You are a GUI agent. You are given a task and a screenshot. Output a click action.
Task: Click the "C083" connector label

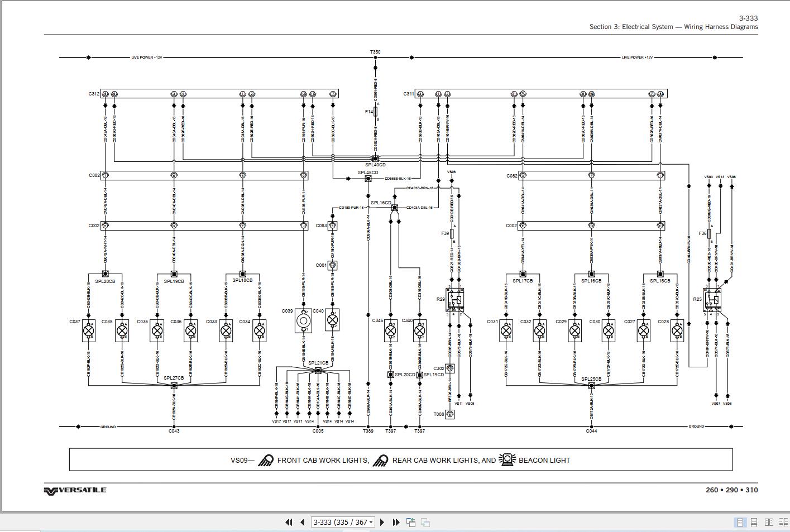(x=321, y=226)
